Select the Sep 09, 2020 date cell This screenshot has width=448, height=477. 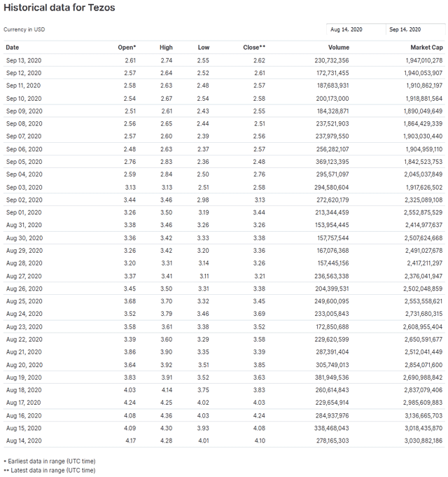click(24, 111)
